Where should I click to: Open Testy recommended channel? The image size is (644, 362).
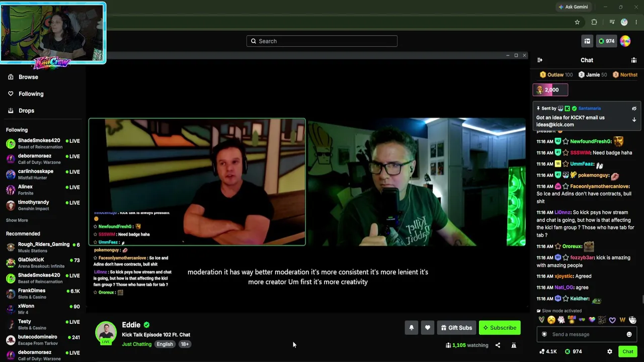[43, 324]
